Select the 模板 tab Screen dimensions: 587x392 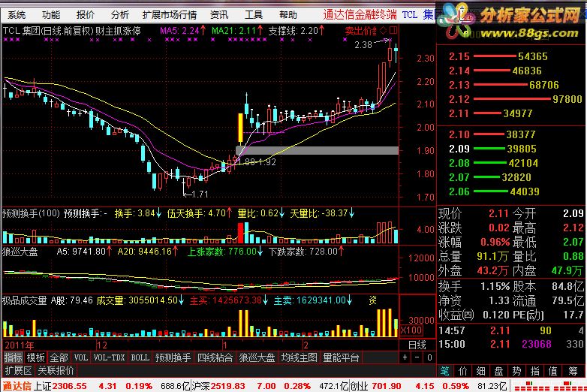tap(36, 358)
